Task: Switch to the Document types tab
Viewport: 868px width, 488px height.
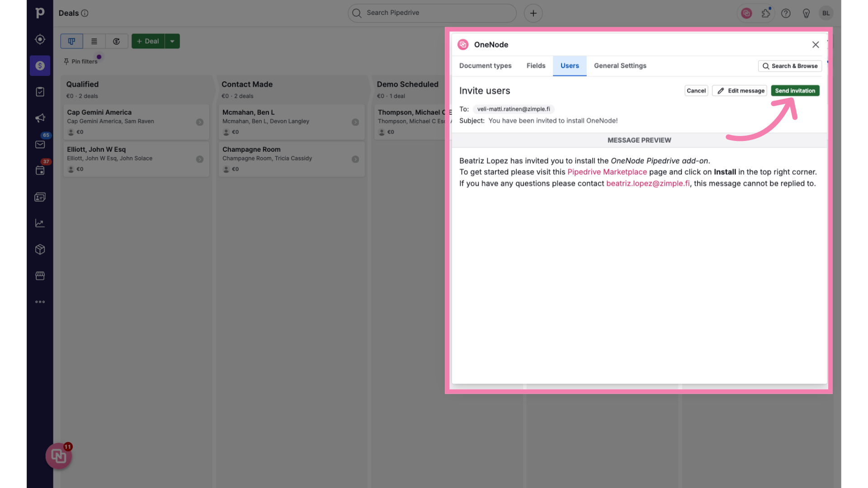Action: (x=485, y=66)
